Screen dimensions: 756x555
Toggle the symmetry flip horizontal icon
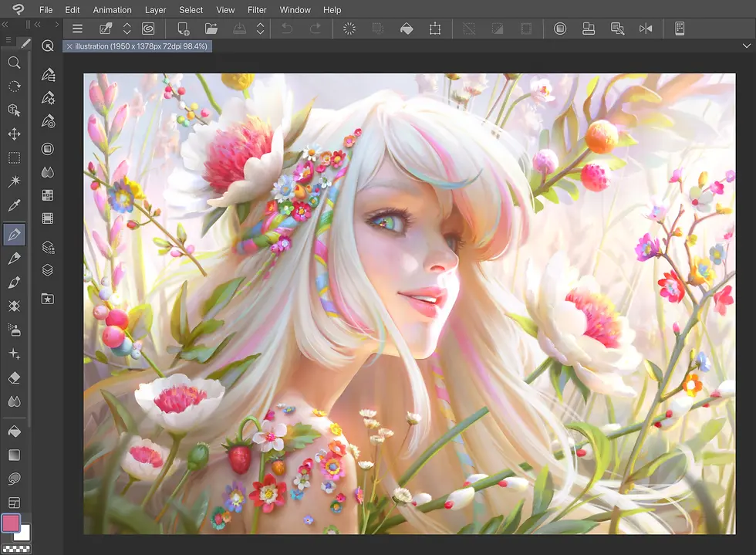coord(646,29)
